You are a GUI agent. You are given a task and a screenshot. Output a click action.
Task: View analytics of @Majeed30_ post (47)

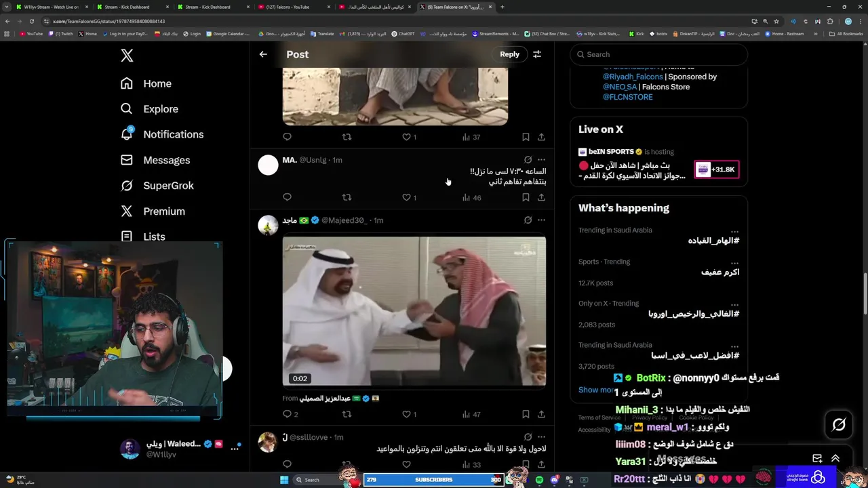[471, 414]
